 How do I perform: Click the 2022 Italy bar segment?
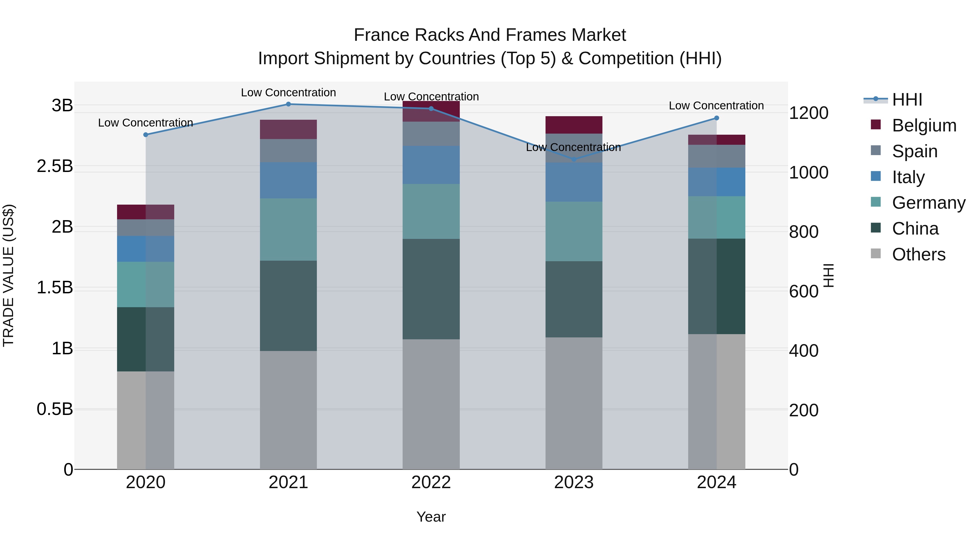[x=431, y=165]
